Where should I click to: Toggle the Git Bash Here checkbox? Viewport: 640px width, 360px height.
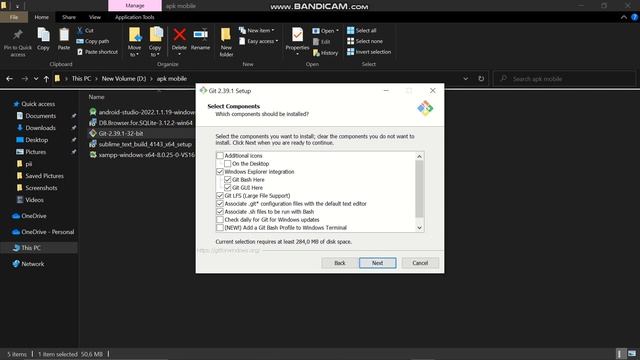pyautogui.click(x=227, y=180)
